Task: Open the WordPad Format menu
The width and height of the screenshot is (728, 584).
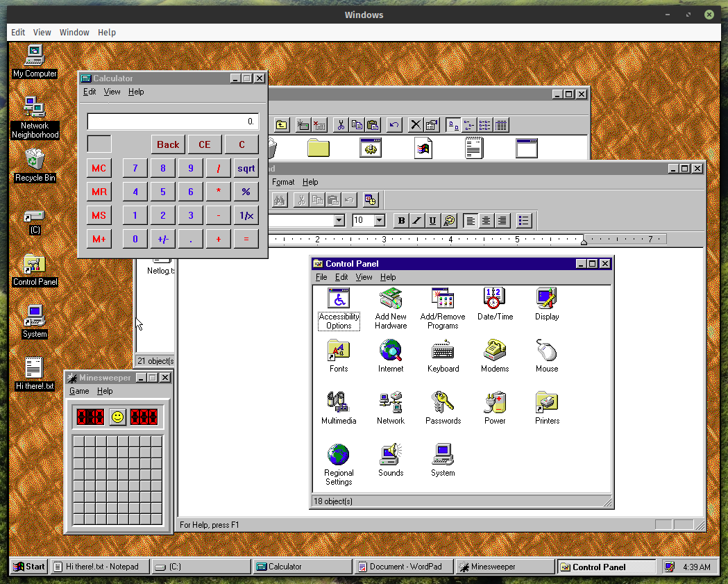Action: click(283, 182)
